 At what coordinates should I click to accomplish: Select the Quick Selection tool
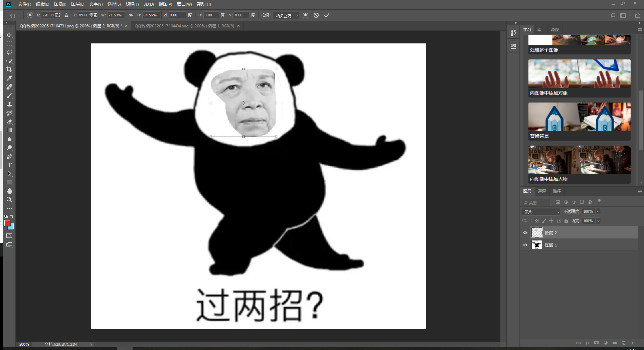(9, 61)
